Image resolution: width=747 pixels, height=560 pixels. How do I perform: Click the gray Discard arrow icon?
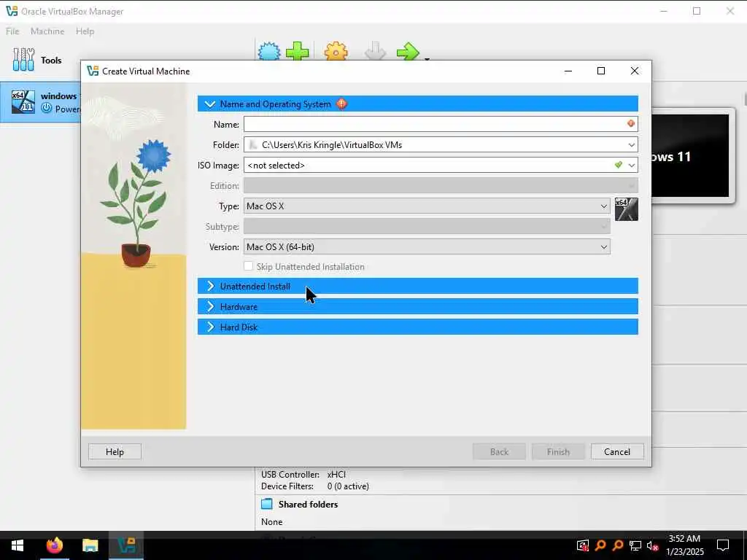375,52
